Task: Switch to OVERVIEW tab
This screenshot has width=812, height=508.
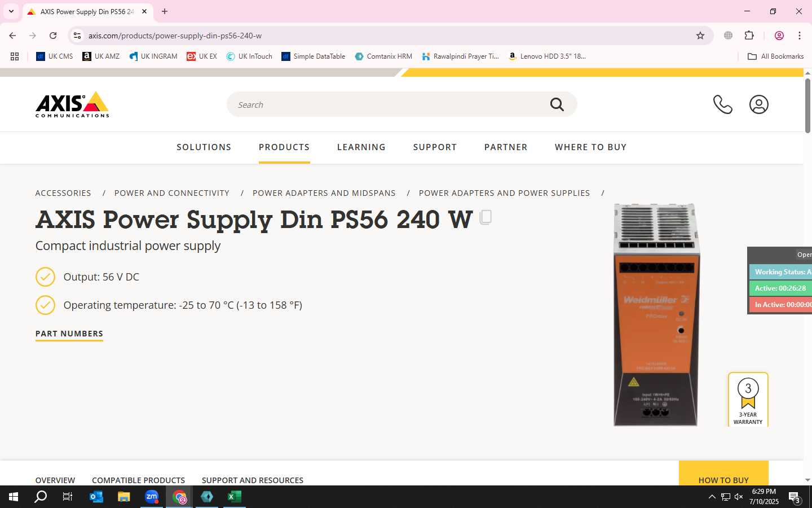Action: [x=55, y=480]
